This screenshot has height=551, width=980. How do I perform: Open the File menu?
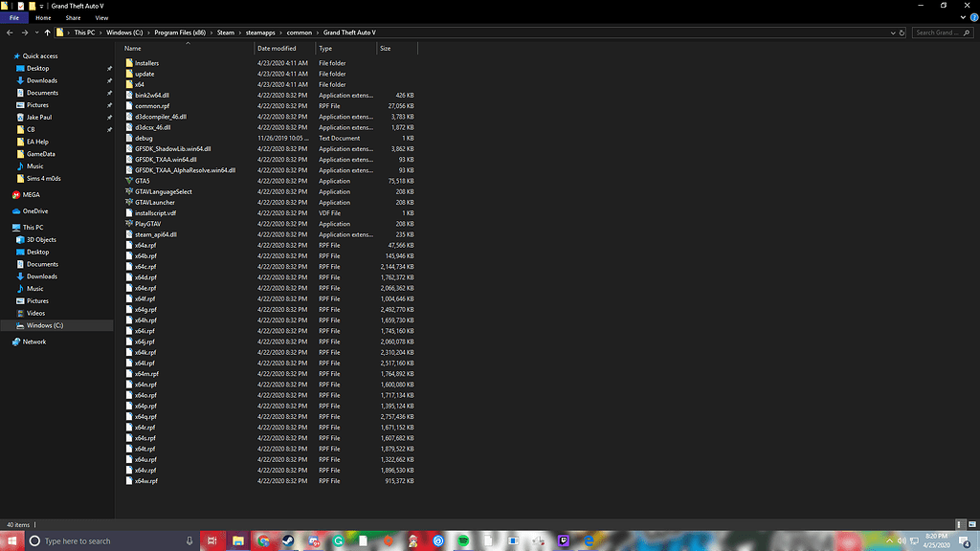(x=13, y=17)
